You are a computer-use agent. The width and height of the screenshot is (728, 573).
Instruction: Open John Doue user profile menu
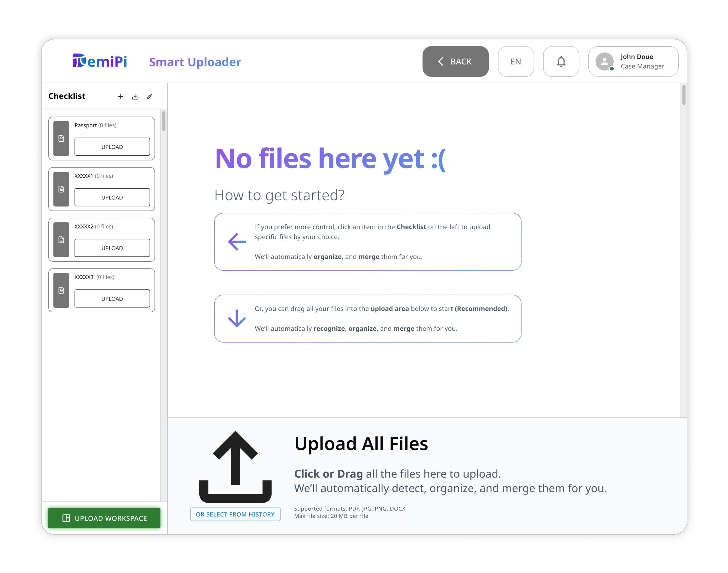click(x=633, y=62)
